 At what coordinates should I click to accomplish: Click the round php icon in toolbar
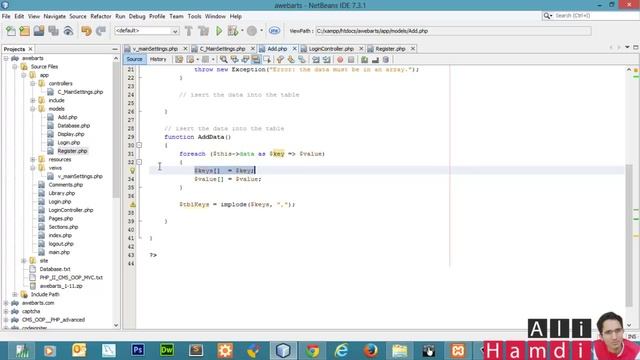click(274, 31)
